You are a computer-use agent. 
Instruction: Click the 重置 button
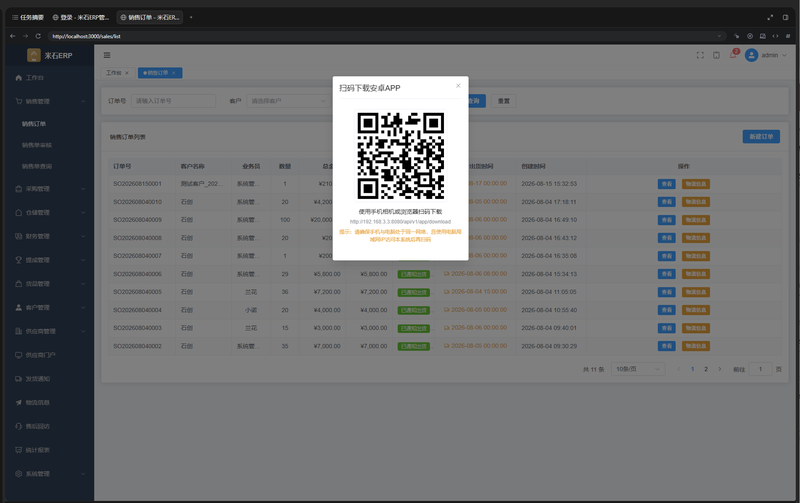pyautogui.click(x=504, y=101)
